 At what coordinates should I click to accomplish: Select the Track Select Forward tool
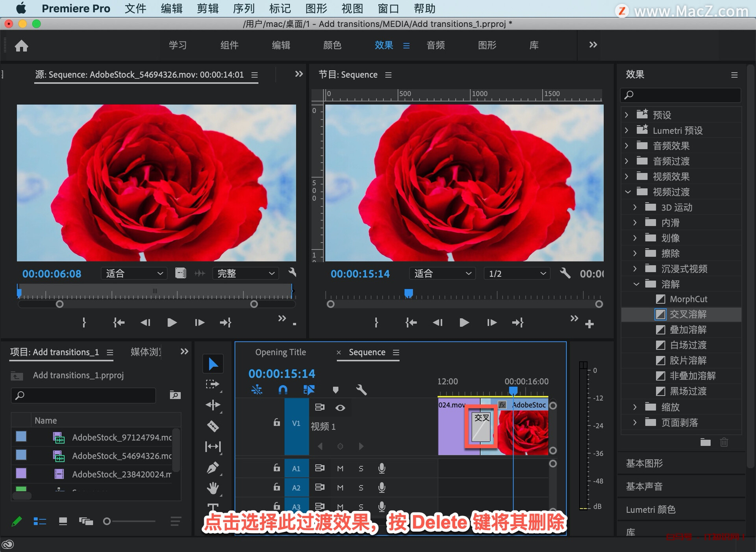tap(213, 384)
